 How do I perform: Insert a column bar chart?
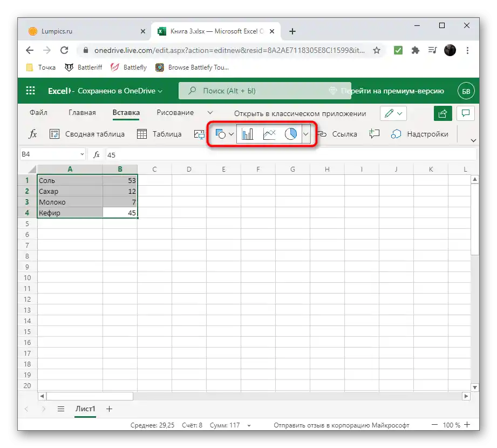tap(247, 134)
